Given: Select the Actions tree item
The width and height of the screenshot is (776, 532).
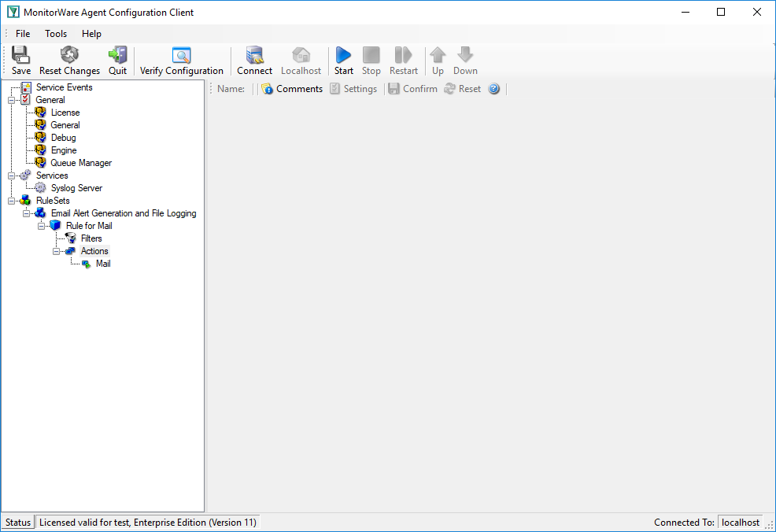Looking at the screenshot, I should point(94,251).
